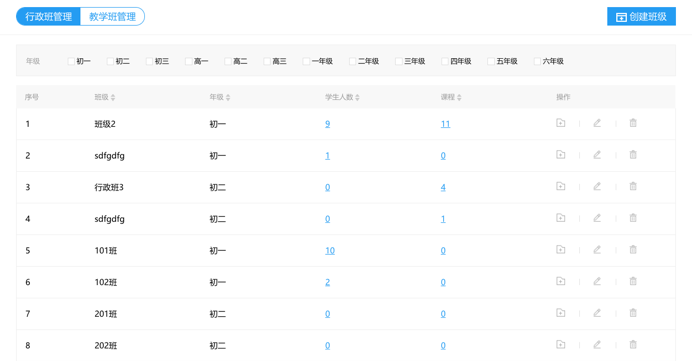The image size is (692, 361).
Task: Open course count link 11 for 班级2
Action: tap(445, 124)
